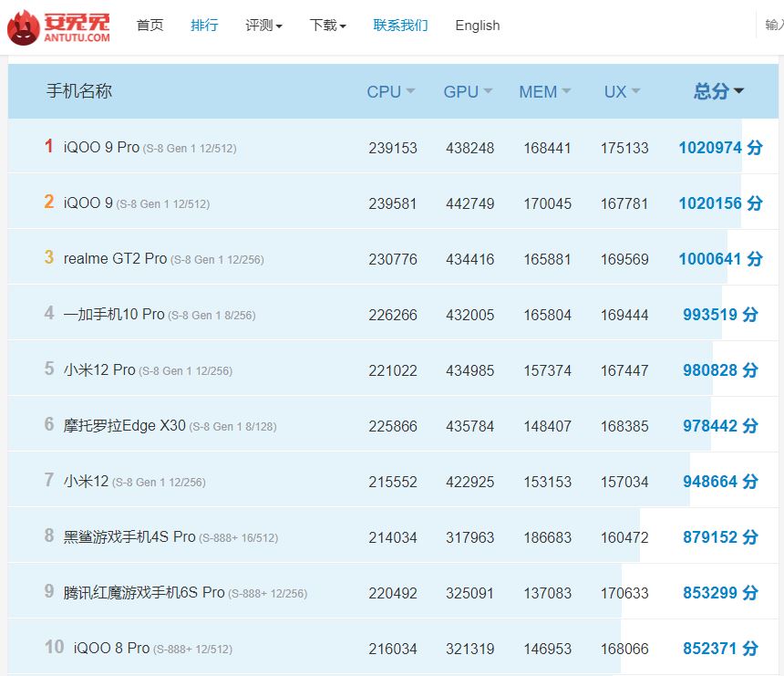Viewport: 784px width, 676px height.
Task: Click MEM score 146953
Action: (x=548, y=649)
